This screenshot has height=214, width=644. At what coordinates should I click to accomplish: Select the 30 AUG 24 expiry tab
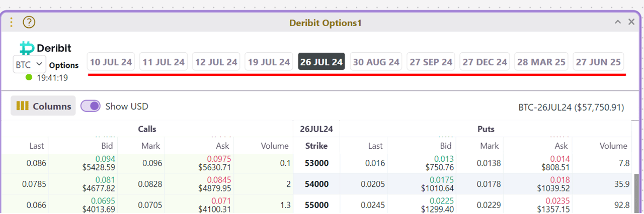pos(376,62)
